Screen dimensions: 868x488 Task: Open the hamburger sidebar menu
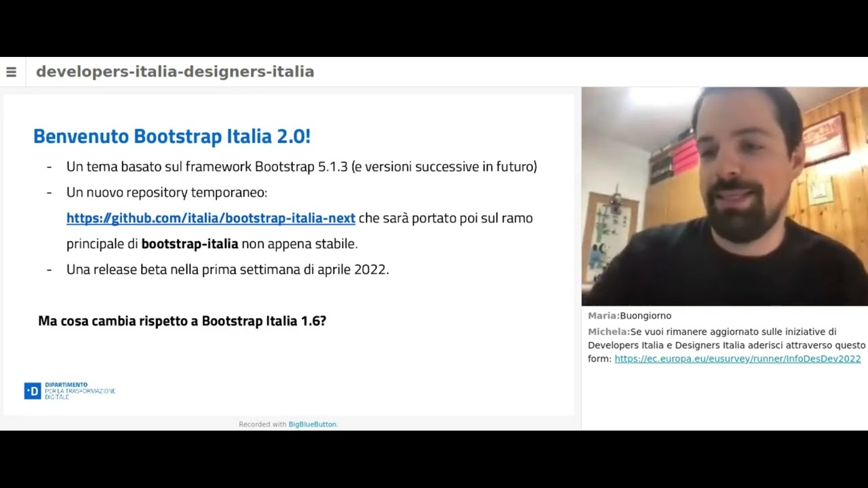pyautogui.click(x=11, y=72)
